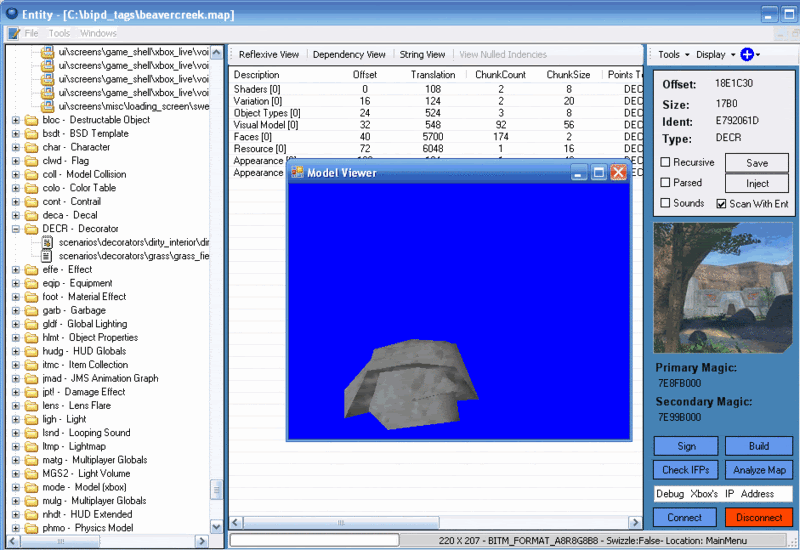Enable the Recursive checkbox
This screenshot has height=550, width=800.
click(x=665, y=162)
